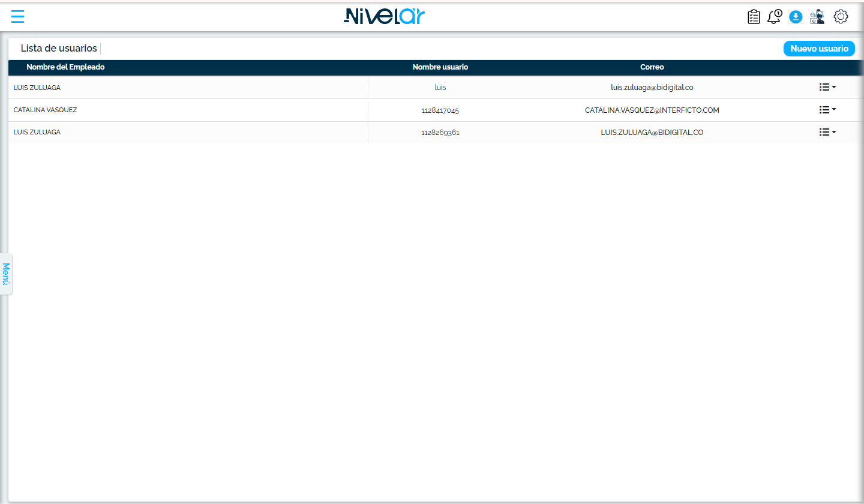
Task: Open actions dropdown for CATALINA VASQUEZ
Action: [x=827, y=110]
